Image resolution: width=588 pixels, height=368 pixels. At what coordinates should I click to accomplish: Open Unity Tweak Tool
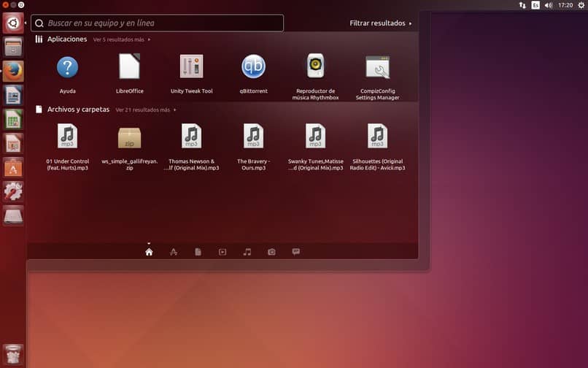(191, 66)
